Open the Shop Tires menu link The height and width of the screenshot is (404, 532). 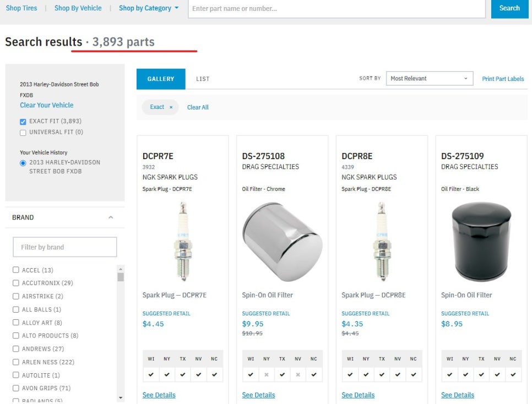coord(21,8)
